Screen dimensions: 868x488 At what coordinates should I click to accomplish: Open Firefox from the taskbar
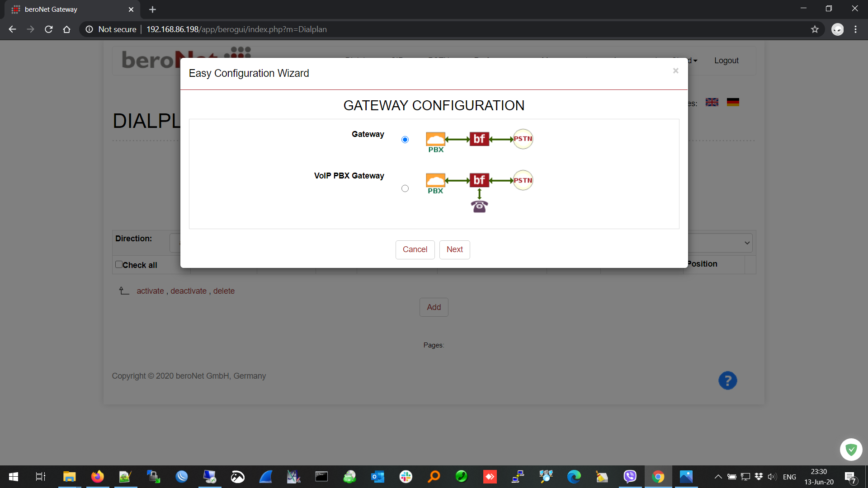(97, 477)
